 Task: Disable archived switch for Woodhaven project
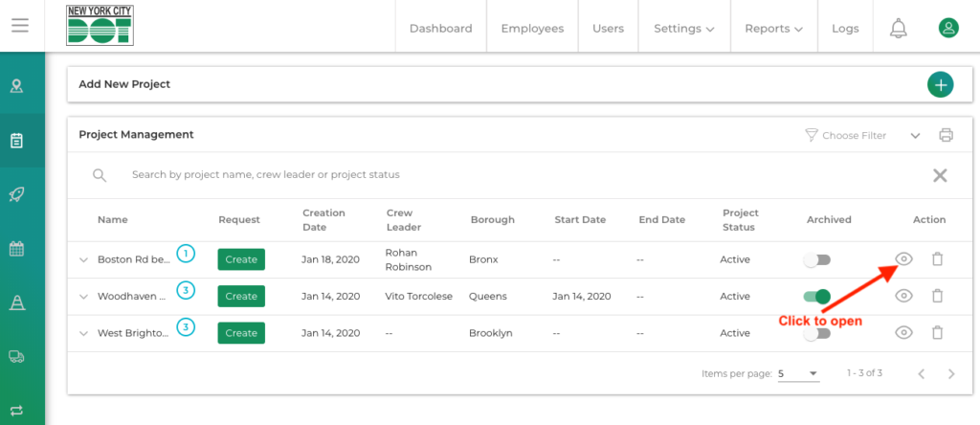(x=816, y=297)
